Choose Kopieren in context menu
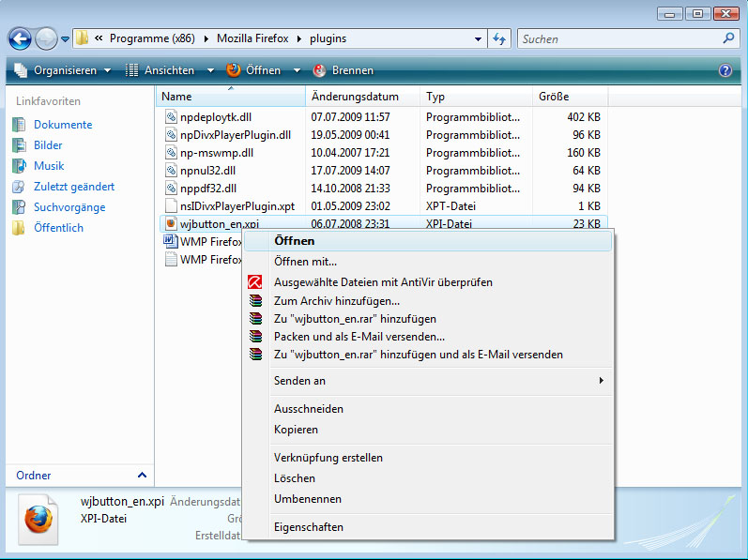The width and height of the screenshot is (748, 560). pos(428,430)
